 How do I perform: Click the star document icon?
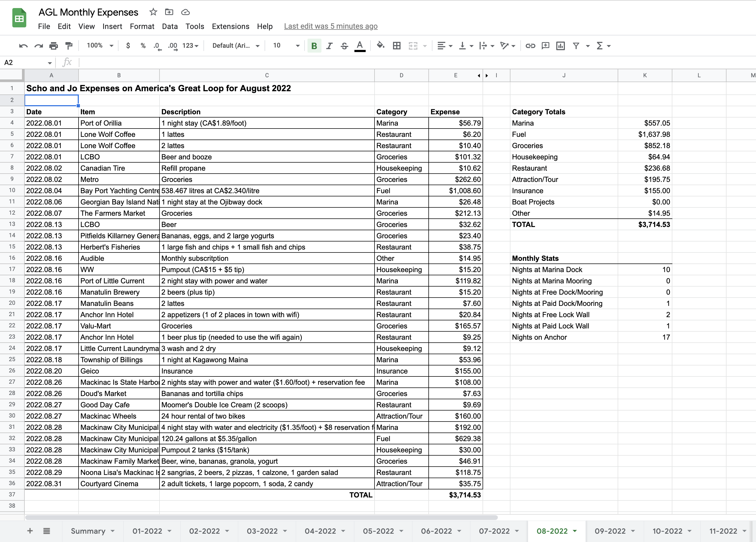point(153,12)
